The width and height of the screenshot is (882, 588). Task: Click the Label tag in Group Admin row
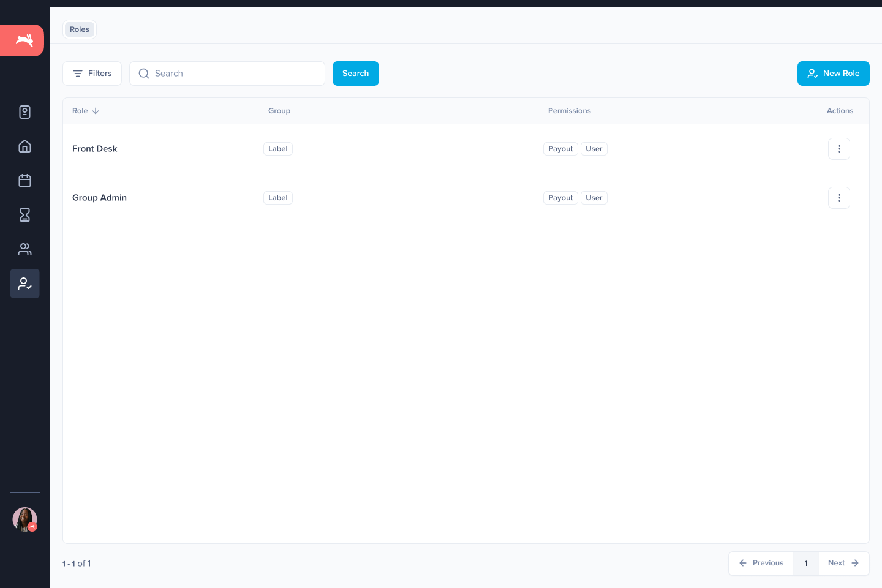point(278,198)
